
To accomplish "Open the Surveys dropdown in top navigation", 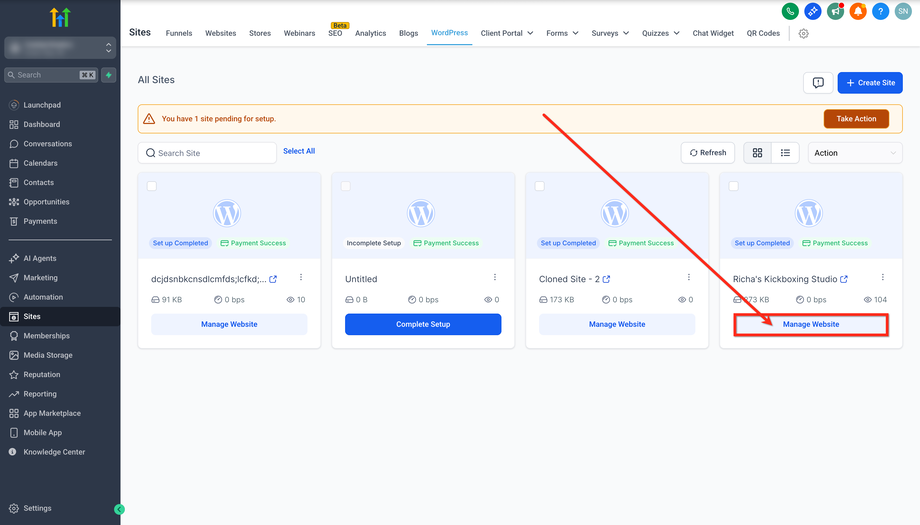I will pyautogui.click(x=610, y=33).
